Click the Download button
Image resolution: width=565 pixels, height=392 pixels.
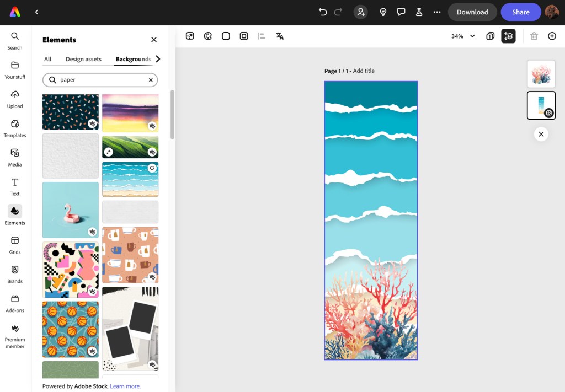coord(472,12)
